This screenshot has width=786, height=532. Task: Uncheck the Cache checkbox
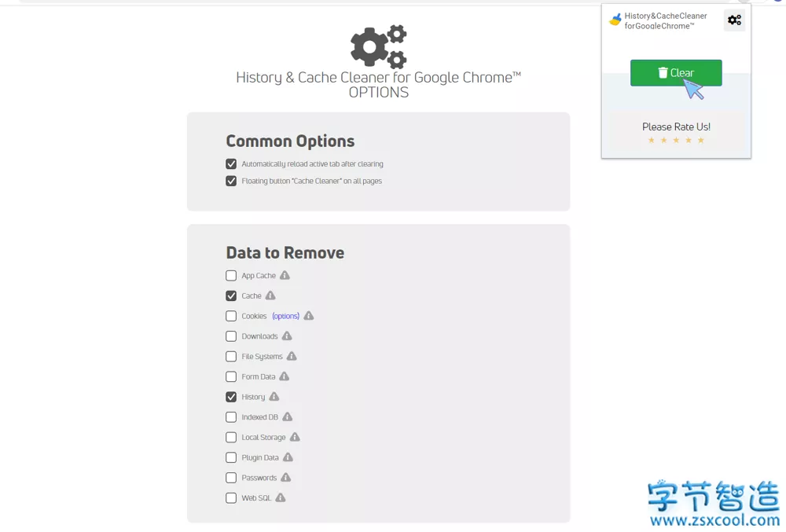231,296
